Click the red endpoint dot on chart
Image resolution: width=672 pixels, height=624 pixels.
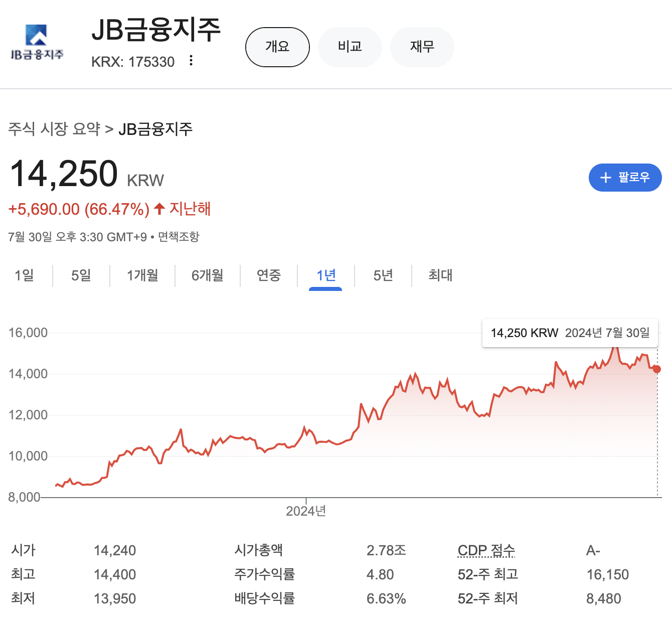point(657,369)
